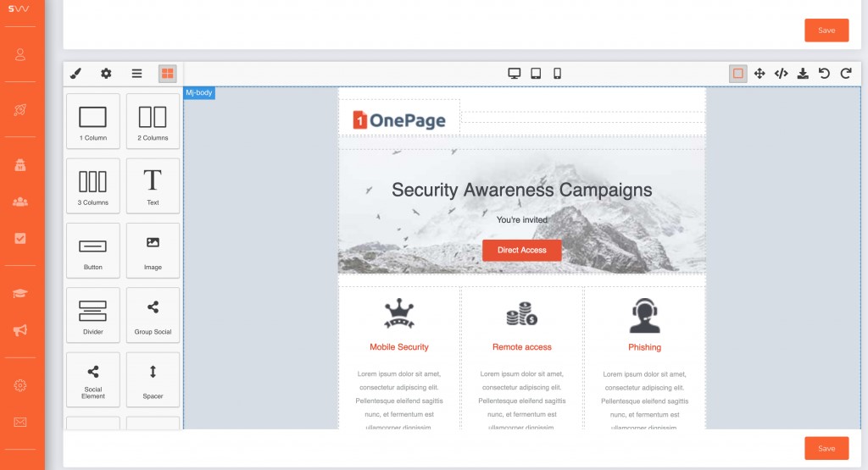The width and height of the screenshot is (868, 470).
Task: Open the single group sidebar icon
Action: click(x=20, y=165)
